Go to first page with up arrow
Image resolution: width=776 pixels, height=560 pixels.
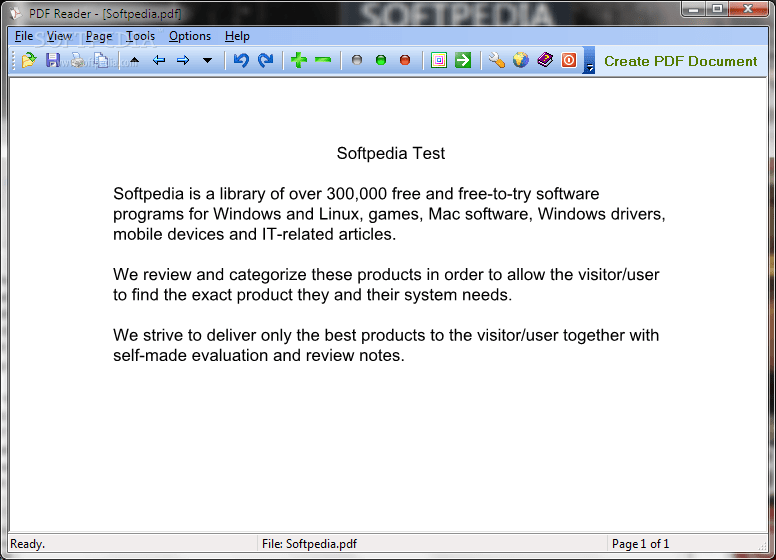coord(135,61)
